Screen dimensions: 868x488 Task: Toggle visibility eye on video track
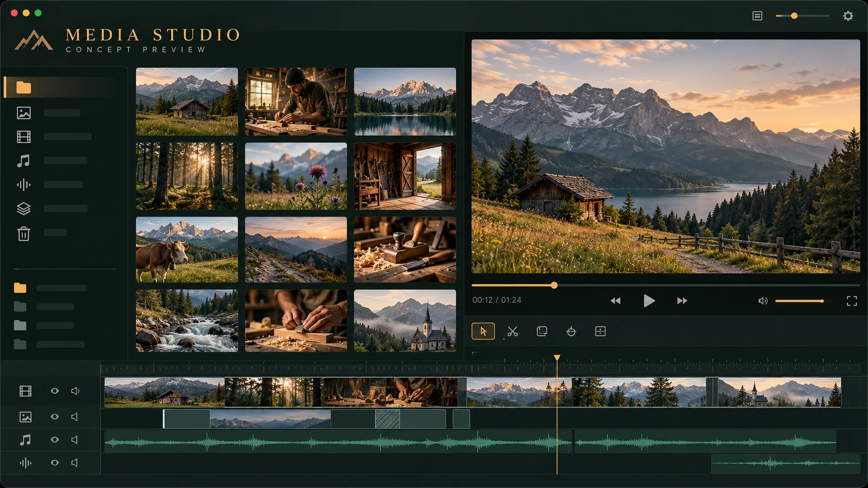point(55,391)
